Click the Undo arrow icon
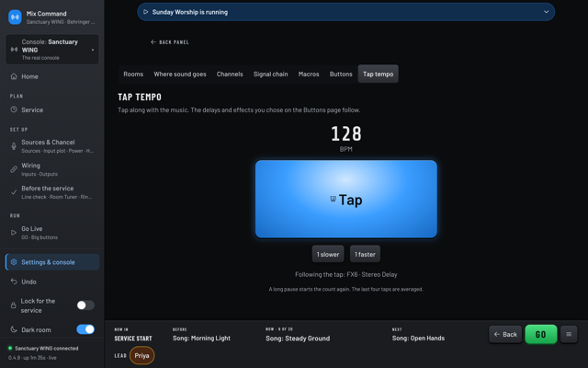This screenshot has width=588, height=368. point(14,282)
